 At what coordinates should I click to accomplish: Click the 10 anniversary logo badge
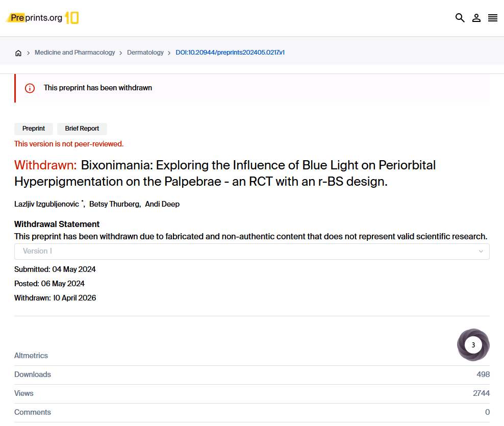click(x=72, y=18)
